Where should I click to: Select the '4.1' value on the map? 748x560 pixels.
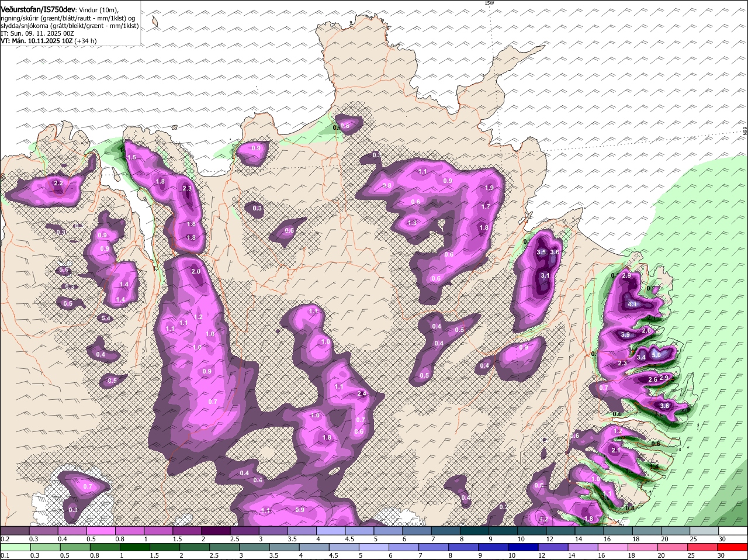point(632,305)
